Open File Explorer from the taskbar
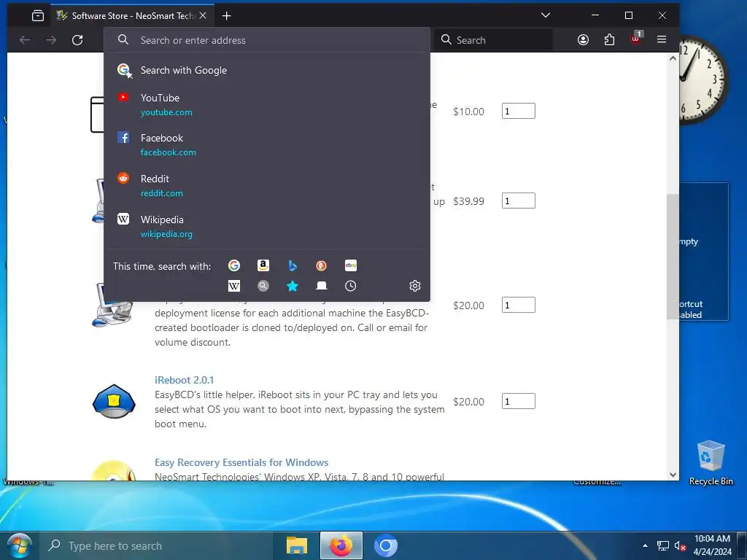This screenshot has width=747, height=560. [296, 545]
